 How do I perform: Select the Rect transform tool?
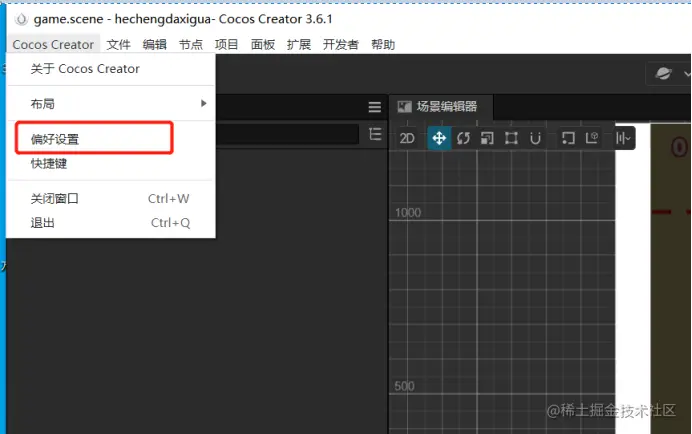(511, 138)
